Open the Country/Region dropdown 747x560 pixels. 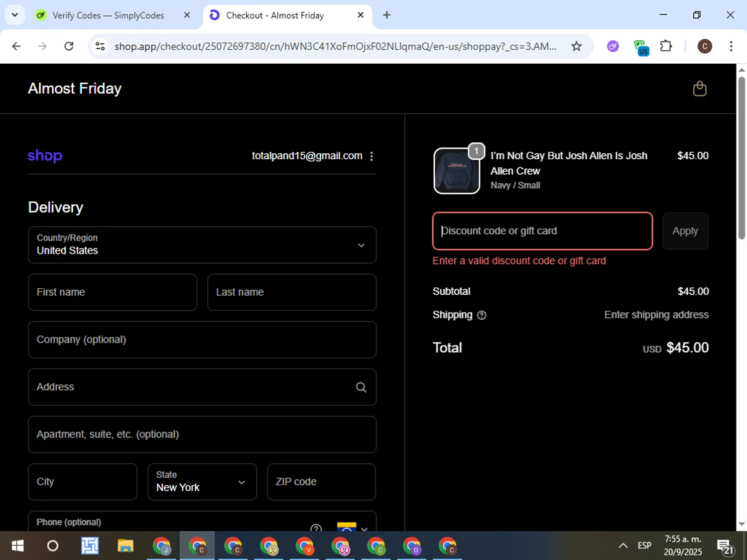coord(202,245)
